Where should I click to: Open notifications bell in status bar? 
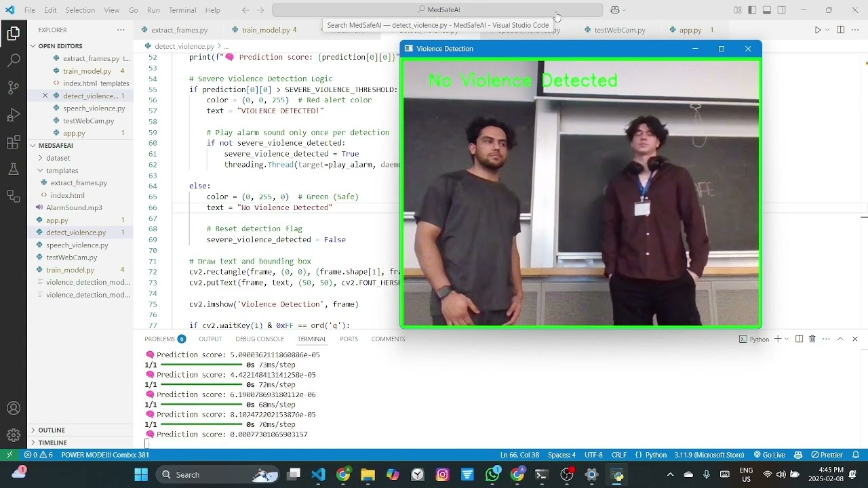[856, 455]
